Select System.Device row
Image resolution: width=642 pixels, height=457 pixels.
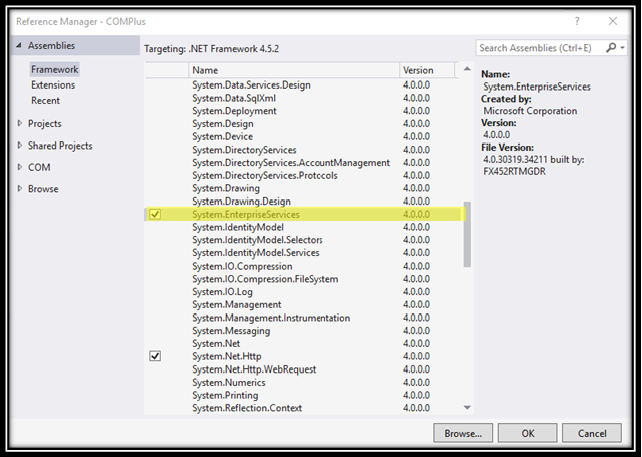coord(305,136)
